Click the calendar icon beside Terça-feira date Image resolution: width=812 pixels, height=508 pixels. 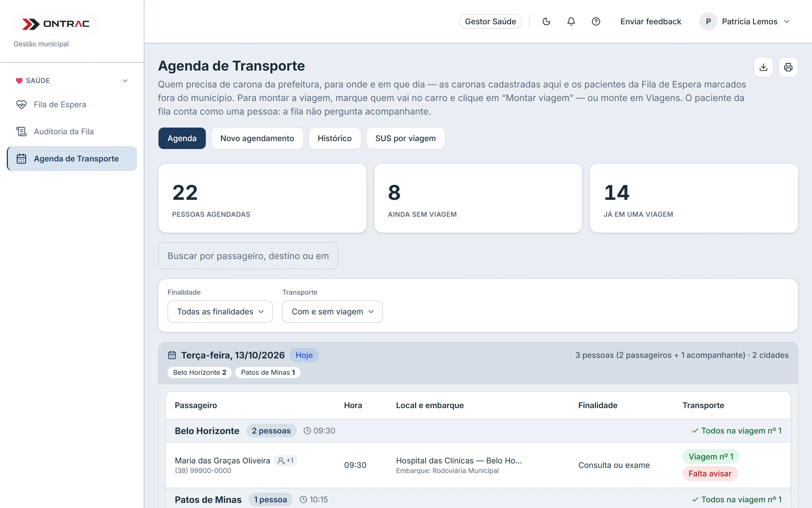(172, 355)
